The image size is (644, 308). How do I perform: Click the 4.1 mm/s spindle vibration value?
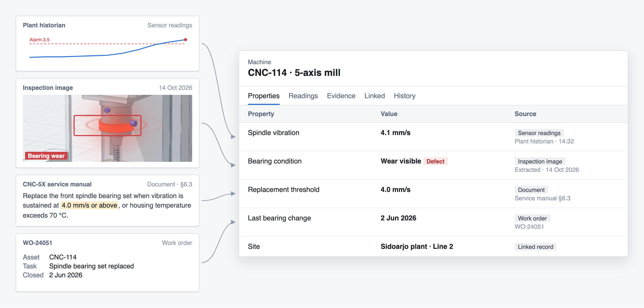(396, 133)
